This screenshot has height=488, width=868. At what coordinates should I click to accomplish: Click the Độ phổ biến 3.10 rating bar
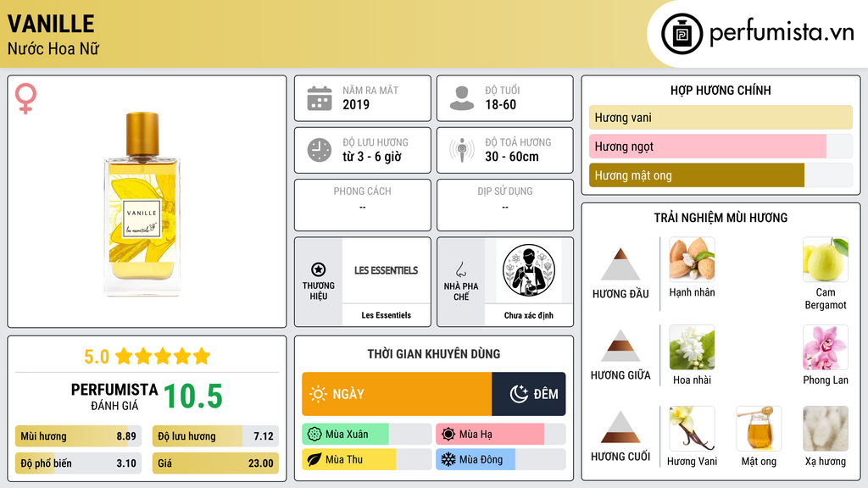[x=78, y=463]
